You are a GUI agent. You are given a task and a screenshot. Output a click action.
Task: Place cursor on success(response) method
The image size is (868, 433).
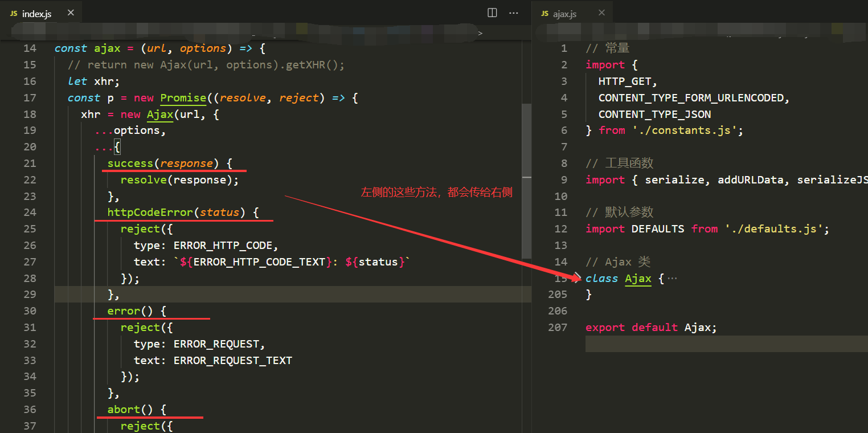tap(163, 164)
